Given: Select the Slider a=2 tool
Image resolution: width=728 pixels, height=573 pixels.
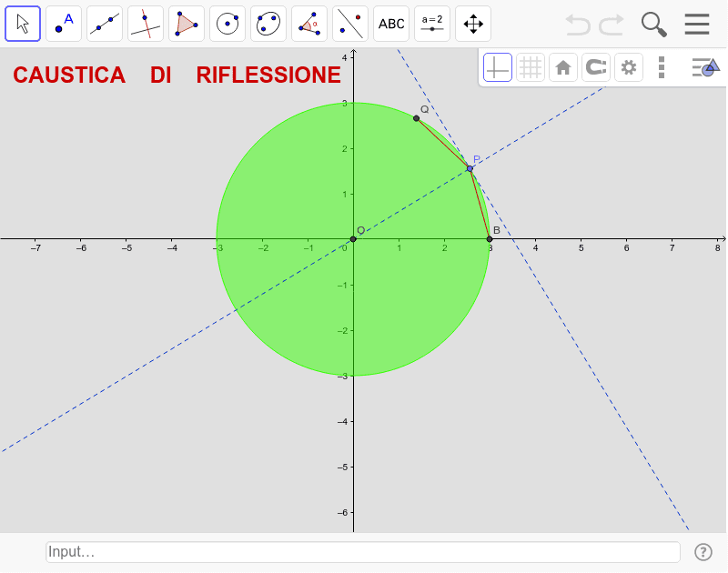Looking at the screenshot, I should pyautogui.click(x=431, y=24).
